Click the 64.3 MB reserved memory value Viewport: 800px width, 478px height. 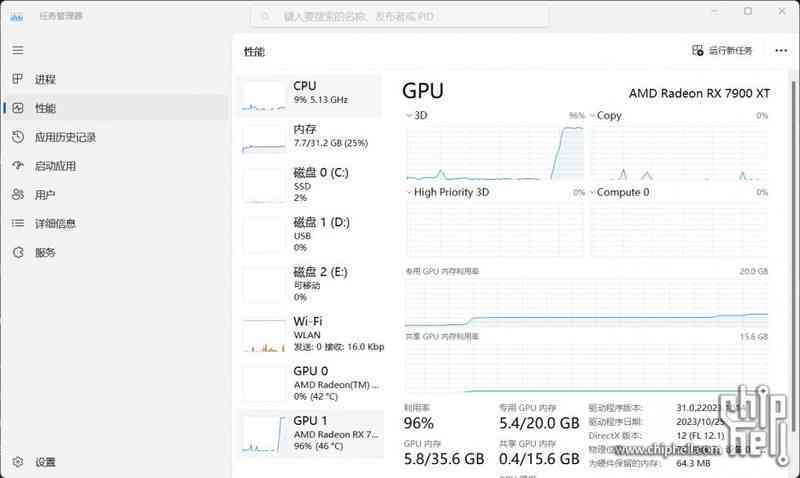(693, 463)
